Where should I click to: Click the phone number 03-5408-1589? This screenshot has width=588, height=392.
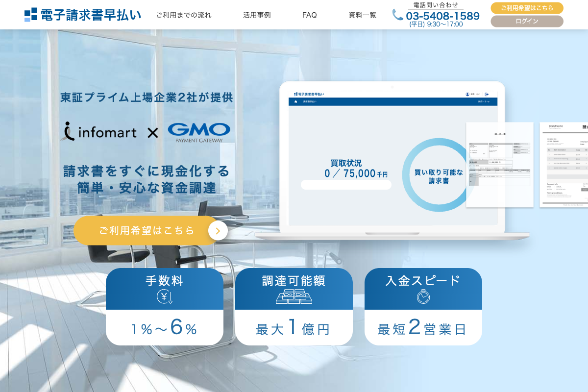pyautogui.click(x=442, y=16)
